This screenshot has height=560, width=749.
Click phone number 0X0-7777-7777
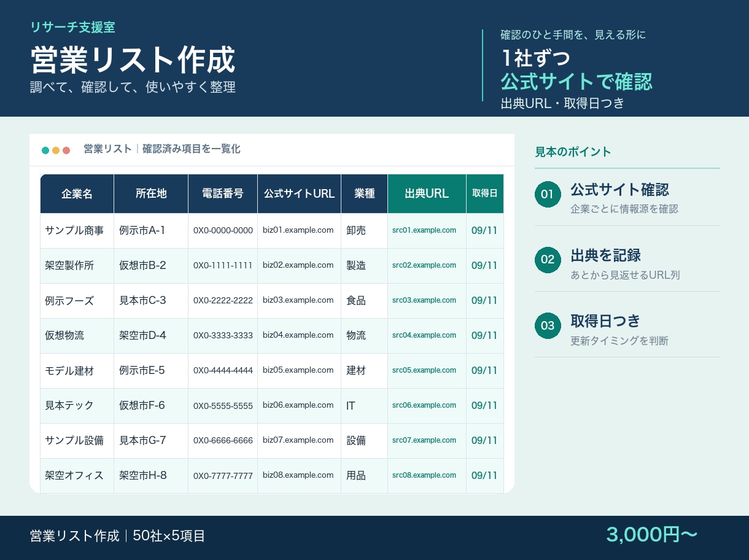[223, 476]
